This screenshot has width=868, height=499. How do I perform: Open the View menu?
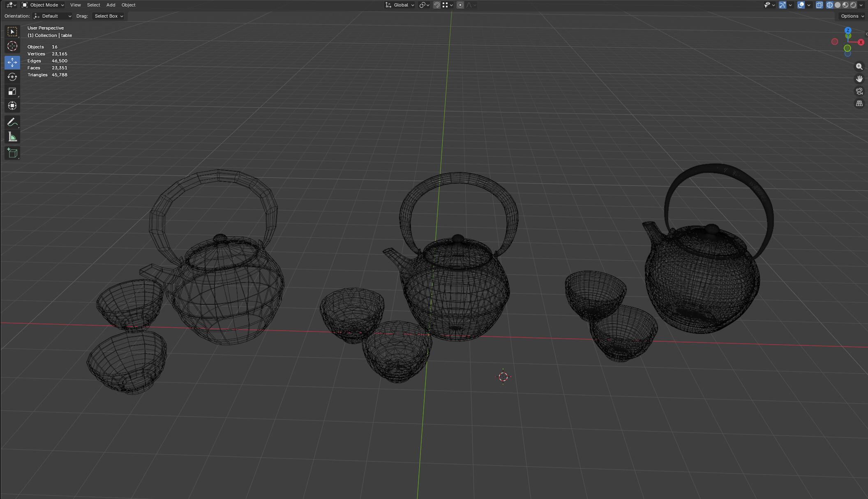coord(75,5)
